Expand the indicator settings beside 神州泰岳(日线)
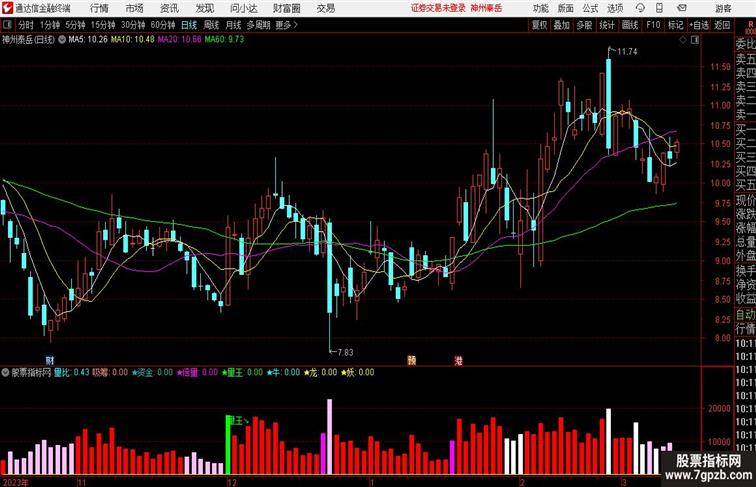 point(62,40)
